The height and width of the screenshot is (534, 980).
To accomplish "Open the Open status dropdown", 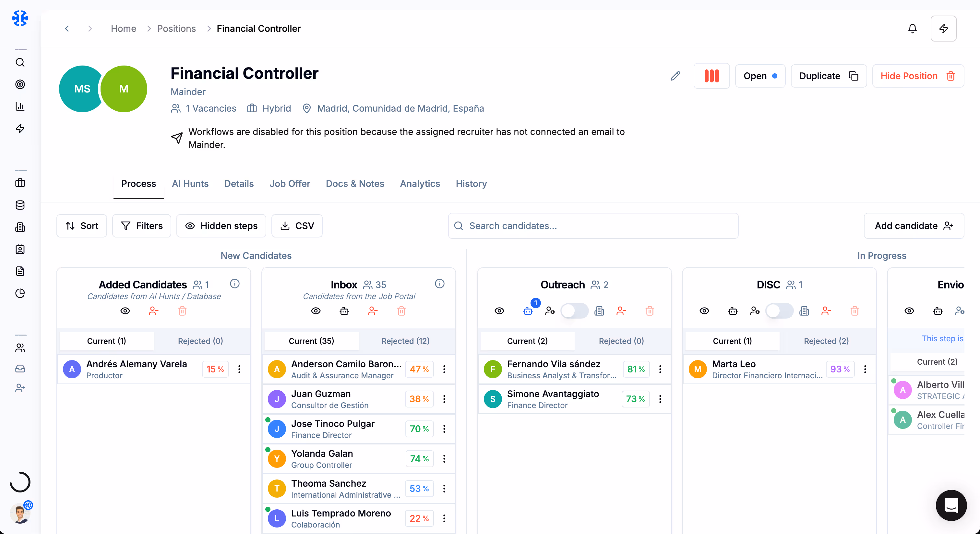I will coord(760,76).
